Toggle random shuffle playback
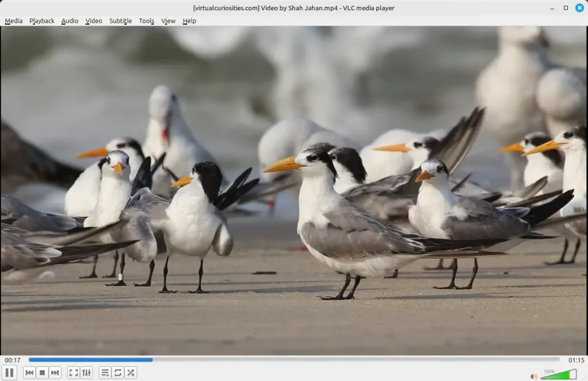Viewport: 588px width, 381px height. click(130, 373)
